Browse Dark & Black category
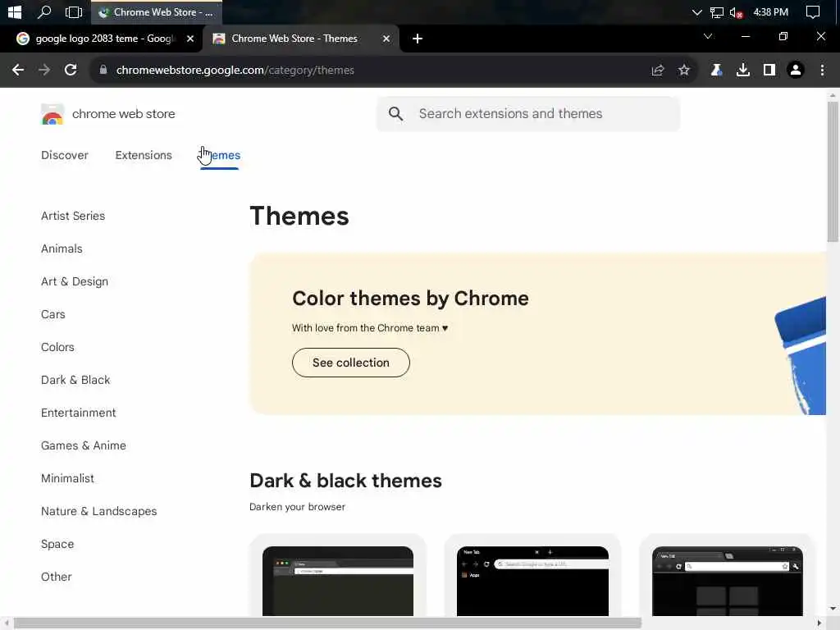 tap(75, 380)
